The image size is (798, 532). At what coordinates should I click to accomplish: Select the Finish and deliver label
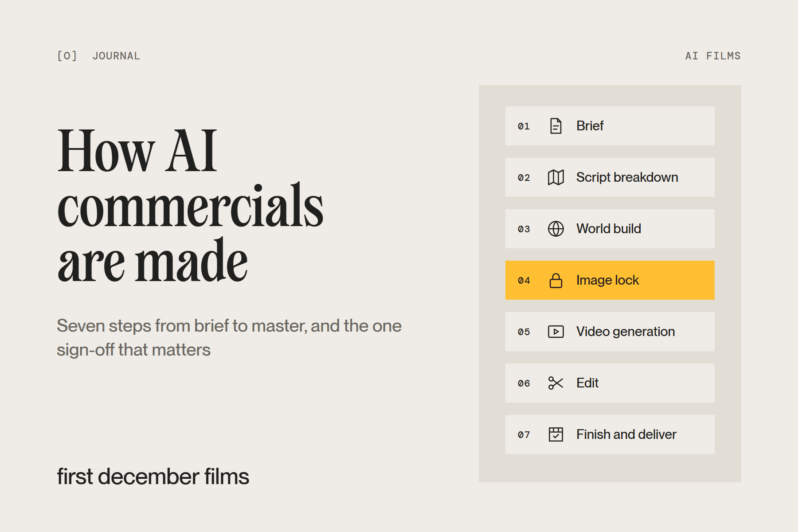click(626, 434)
